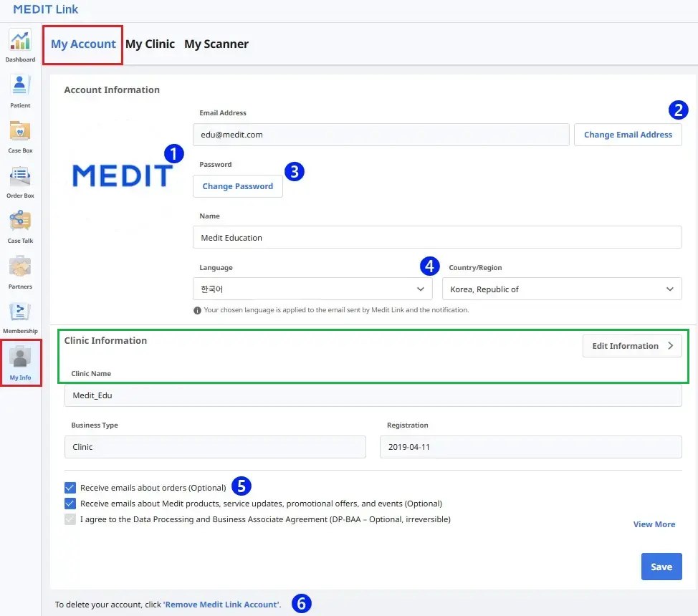The height and width of the screenshot is (616, 698).
Task: Click the info icon beside language note
Action: pos(197,310)
